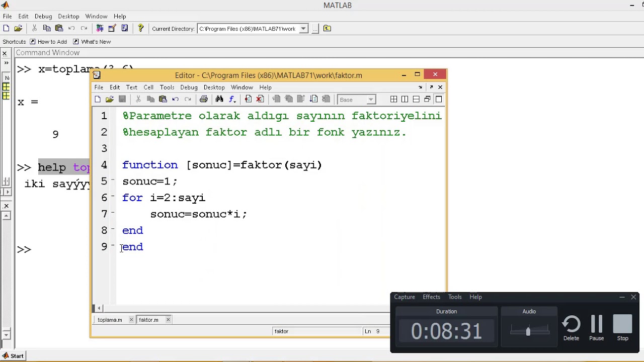Click Find binoculars icon in Editor
Screen dimensions: 644x362
[219, 100]
